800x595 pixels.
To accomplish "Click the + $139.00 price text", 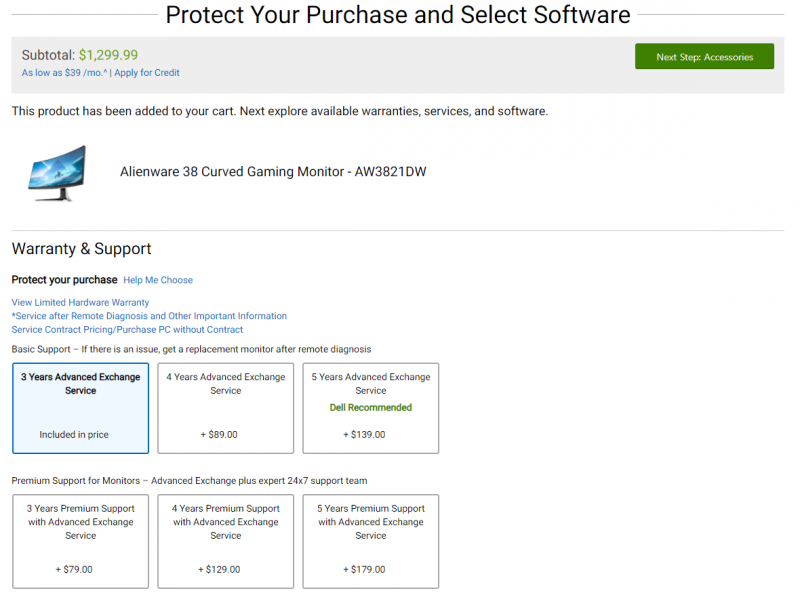I will coord(364,435).
